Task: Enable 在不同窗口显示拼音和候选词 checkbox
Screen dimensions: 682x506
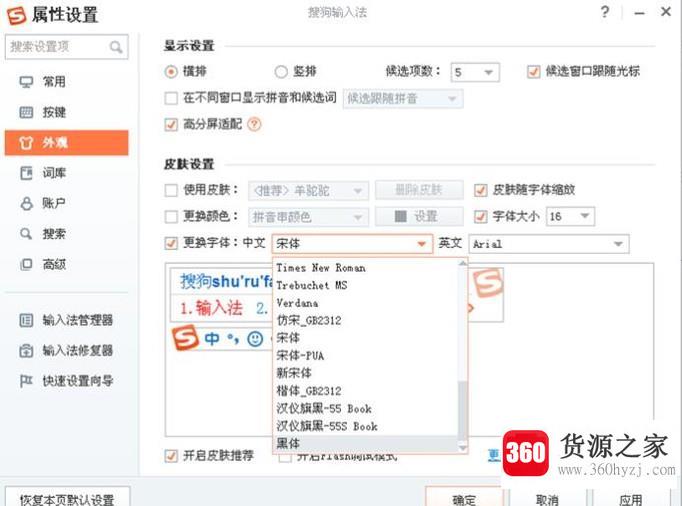Action: tap(171, 98)
